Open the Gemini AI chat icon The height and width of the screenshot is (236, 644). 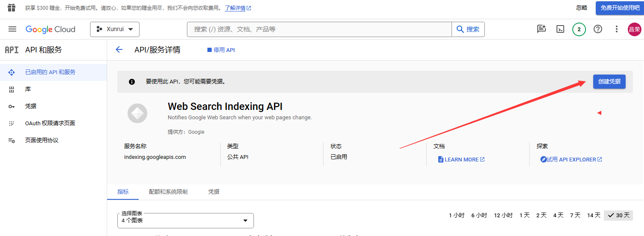542,29
